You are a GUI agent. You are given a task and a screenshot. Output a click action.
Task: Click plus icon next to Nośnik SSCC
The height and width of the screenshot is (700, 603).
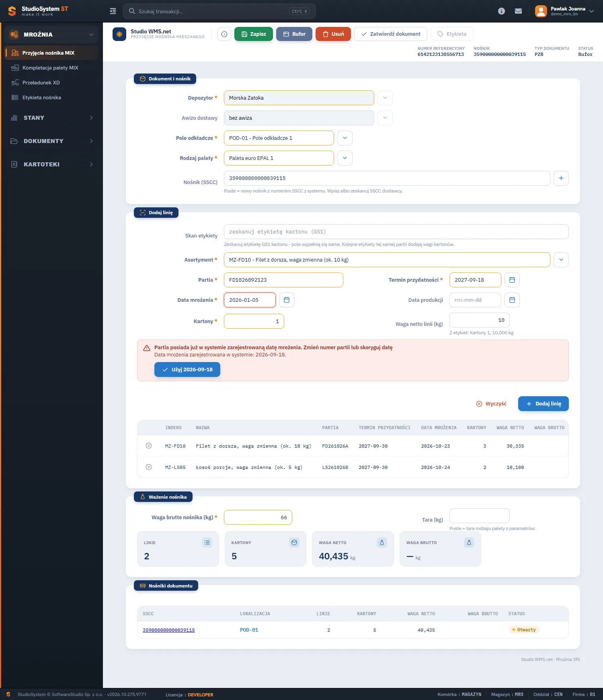click(x=561, y=178)
